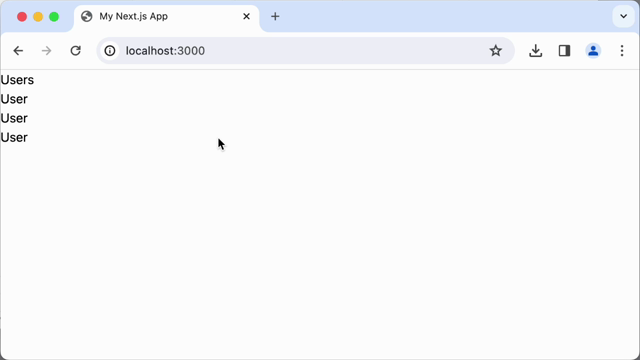Bookmark this page with the star icon
Image resolution: width=640 pixels, height=360 pixels.
tap(496, 51)
